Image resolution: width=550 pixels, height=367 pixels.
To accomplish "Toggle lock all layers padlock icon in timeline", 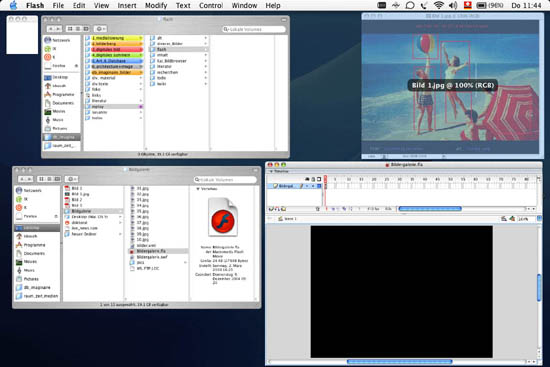I will pyautogui.click(x=313, y=179).
